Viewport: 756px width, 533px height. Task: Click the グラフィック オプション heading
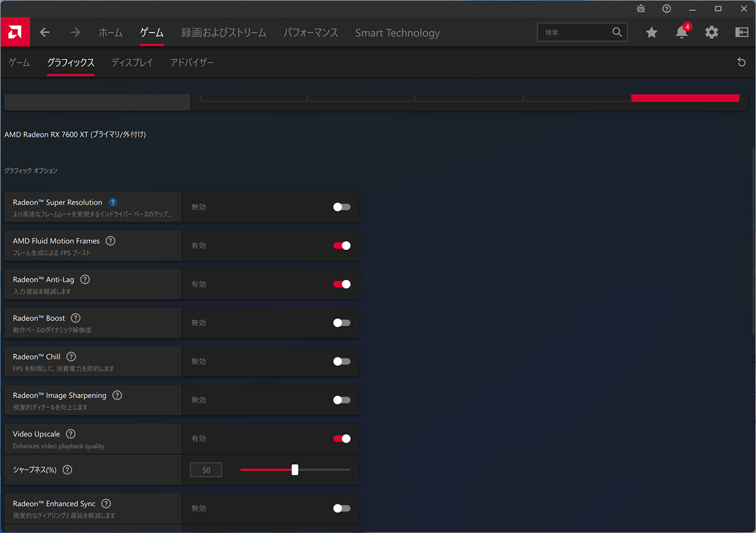31,171
